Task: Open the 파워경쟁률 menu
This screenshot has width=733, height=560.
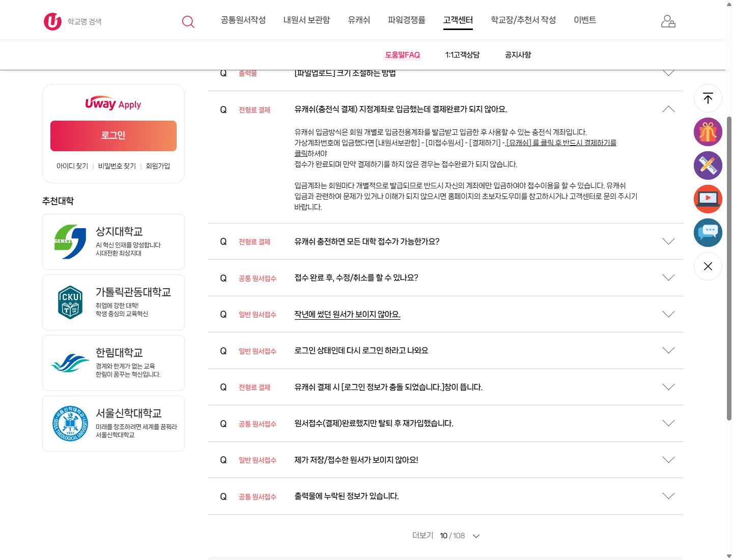Action: pyautogui.click(x=406, y=20)
